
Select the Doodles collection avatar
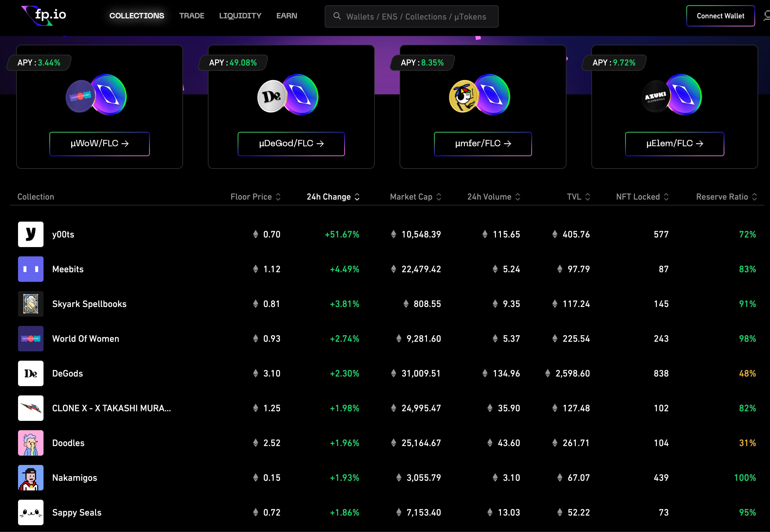[31, 443]
